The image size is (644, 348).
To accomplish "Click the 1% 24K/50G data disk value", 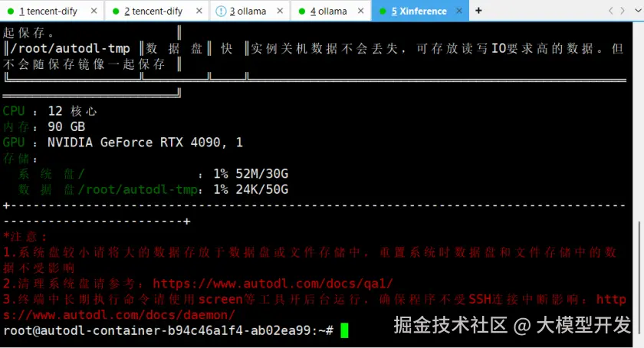I will (251, 189).
